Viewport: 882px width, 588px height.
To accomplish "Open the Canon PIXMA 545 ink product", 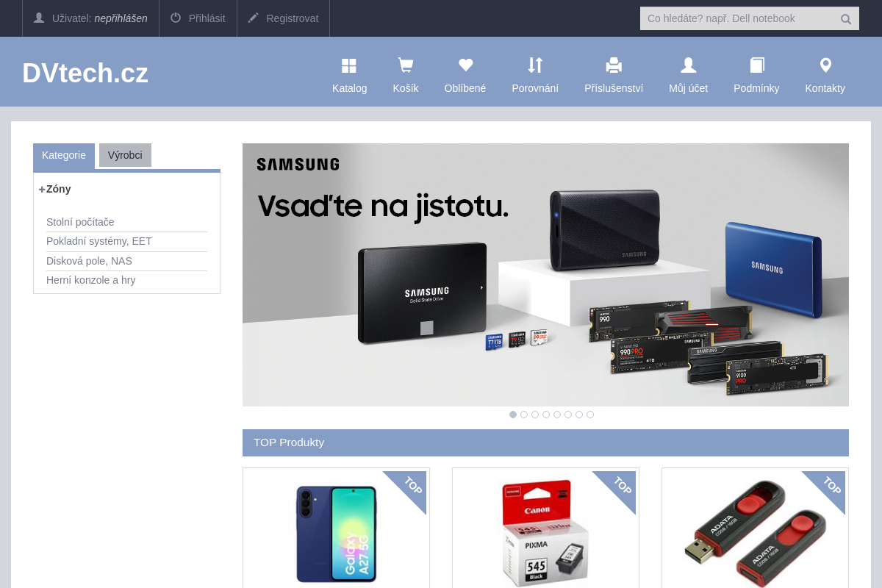I will pyautogui.click(x=545, y=534).
